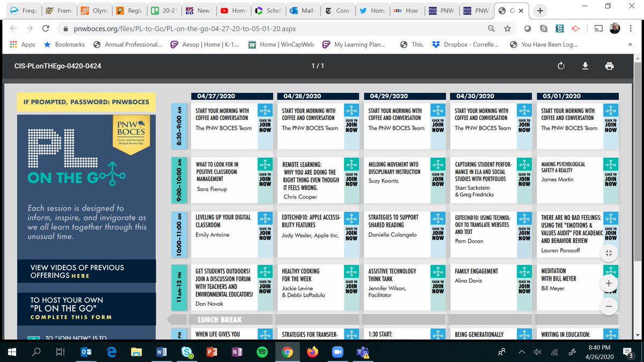The height and width of the screenshot is (362, 644).
Task: Click the address bar URL
Action: point(184,28)
